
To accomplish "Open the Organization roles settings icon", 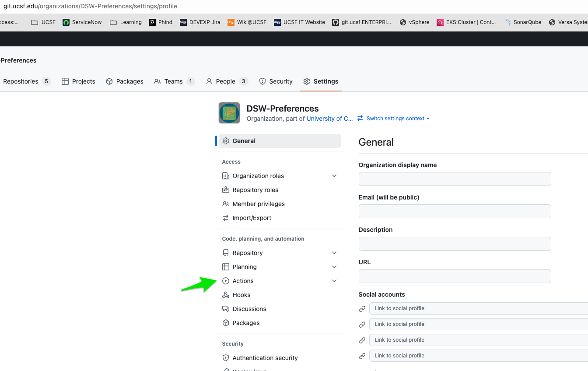I will 225,176.
